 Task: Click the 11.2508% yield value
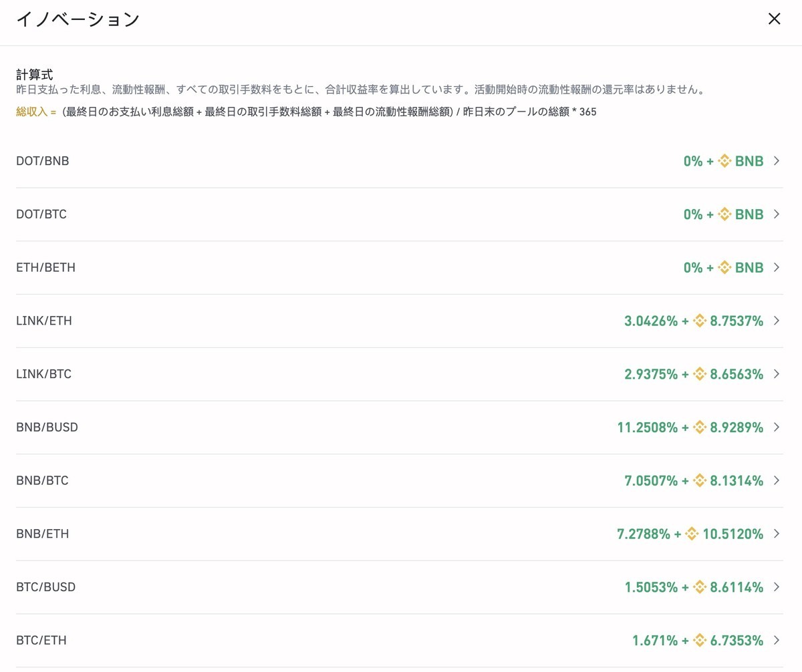[x=648, y=427]
